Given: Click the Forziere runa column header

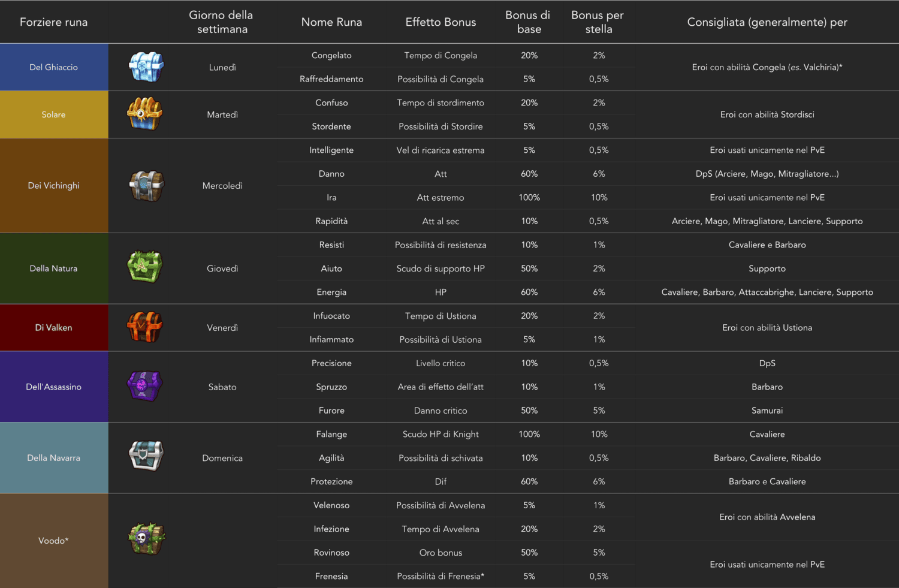Looking at the screenshot, I should [x=54, y=22].
